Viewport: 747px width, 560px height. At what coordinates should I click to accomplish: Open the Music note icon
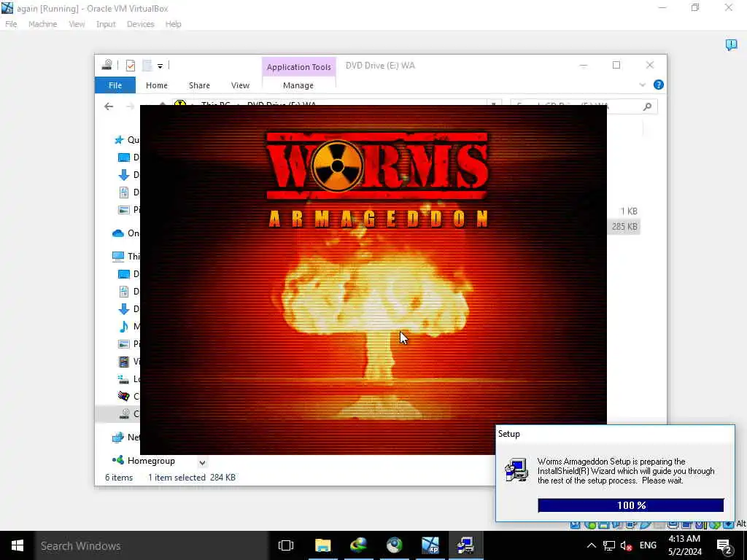124,327
